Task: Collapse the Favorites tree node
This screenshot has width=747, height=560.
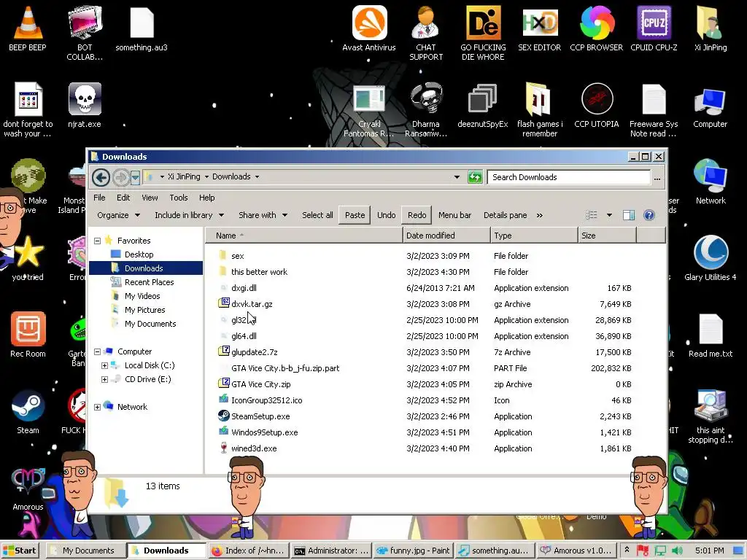Action: coord(97,241)
